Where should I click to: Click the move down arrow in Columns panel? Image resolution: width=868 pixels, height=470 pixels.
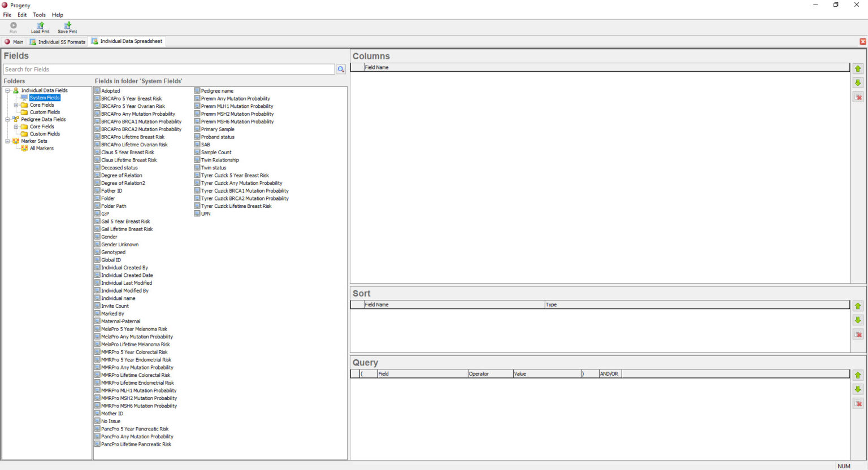858,82
